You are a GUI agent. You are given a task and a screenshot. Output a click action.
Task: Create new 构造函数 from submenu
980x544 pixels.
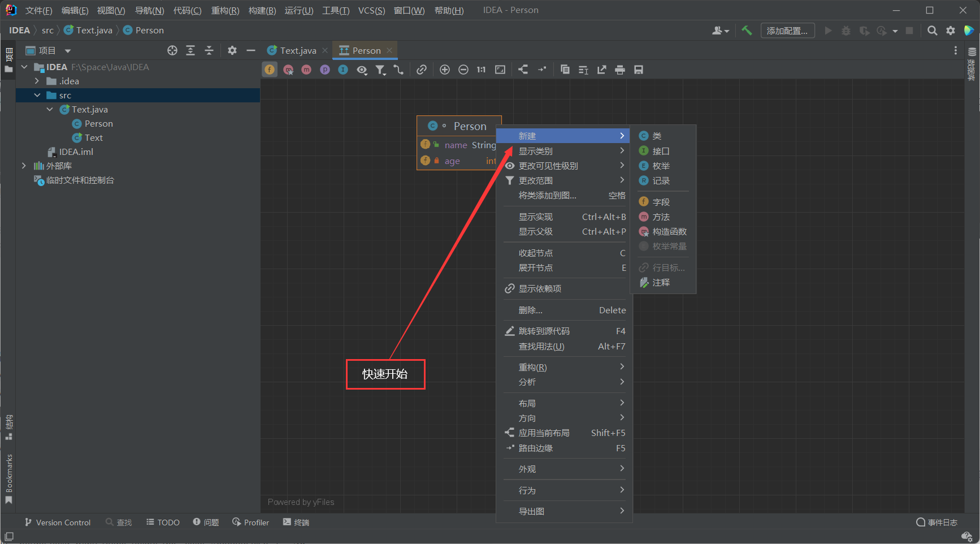(663, 231)
